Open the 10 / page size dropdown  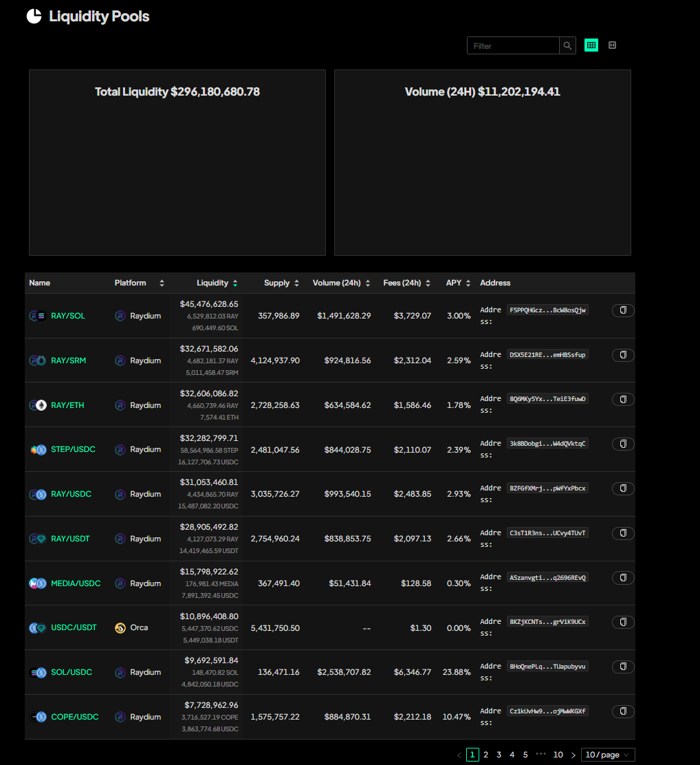[x=608, y=755]
